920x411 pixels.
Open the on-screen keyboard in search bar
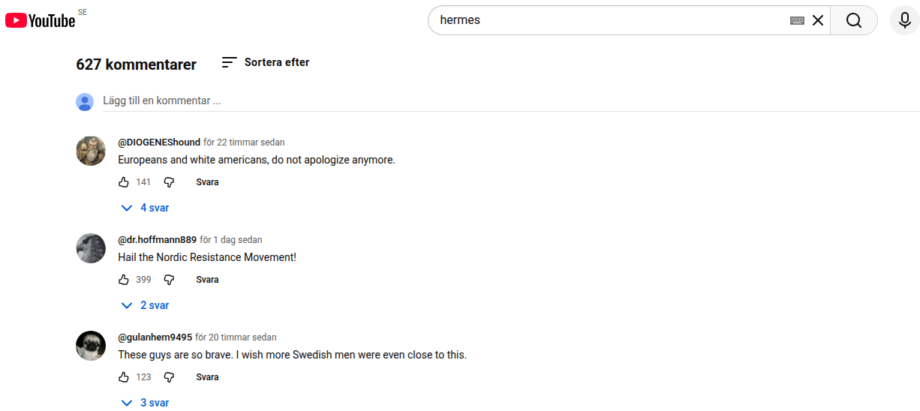coord(797,20)
